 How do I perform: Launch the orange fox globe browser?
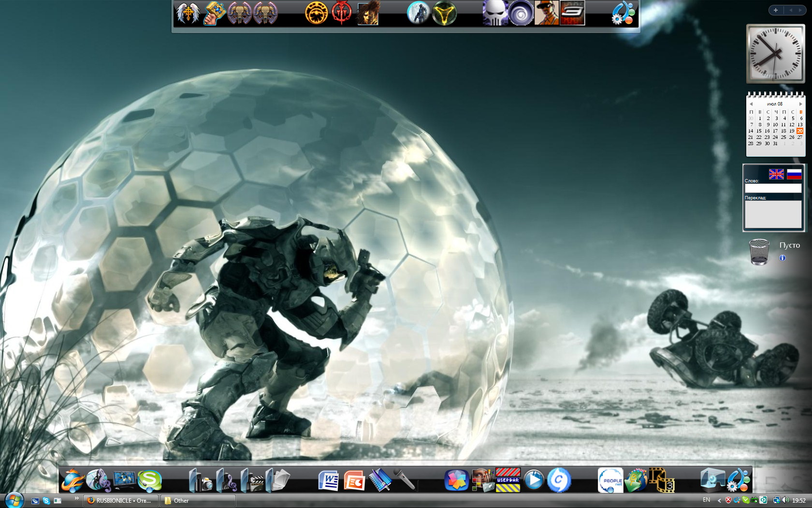(73, 480)
